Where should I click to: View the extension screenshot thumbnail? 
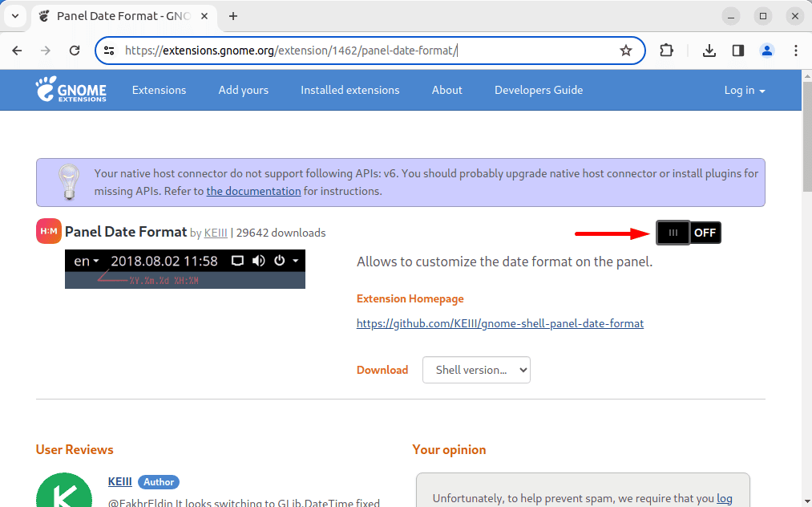185,269
